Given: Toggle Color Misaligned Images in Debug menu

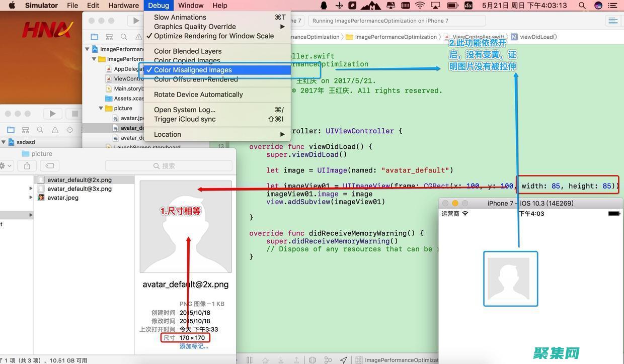Looking at the screenshot, I should (x=192, y=70).
